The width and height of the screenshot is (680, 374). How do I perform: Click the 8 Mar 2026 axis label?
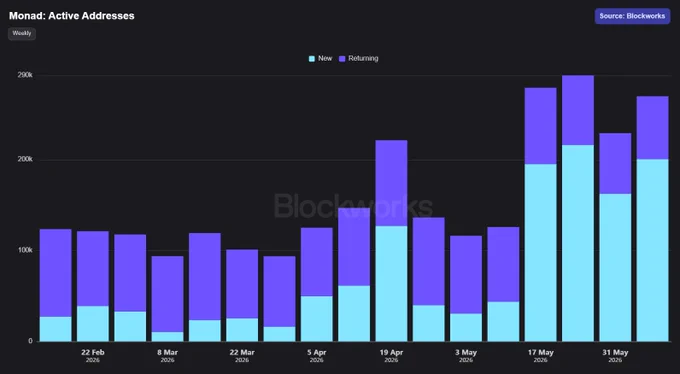[x=167, y=356]
